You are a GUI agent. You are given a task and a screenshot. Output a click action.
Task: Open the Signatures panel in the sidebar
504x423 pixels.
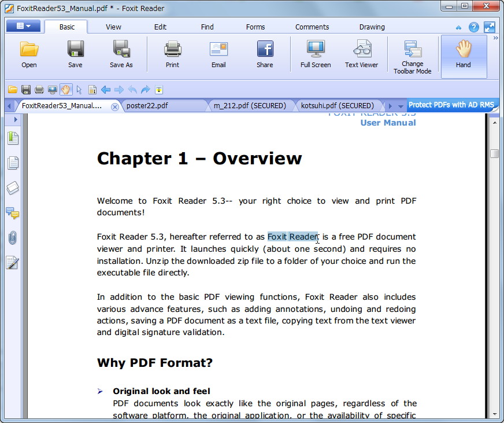click(x=13, y=263)
